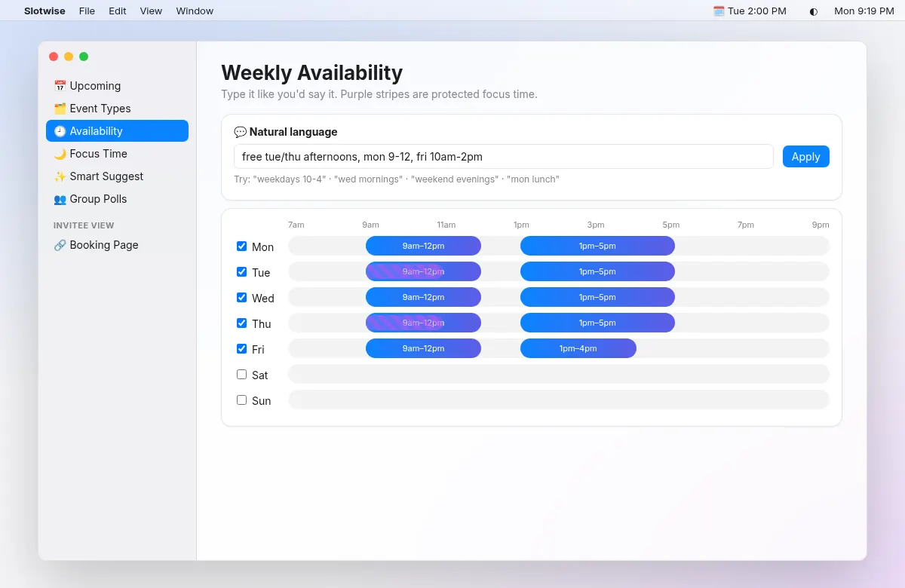The height and width of the screenshot is (588, 905).
Task: Click the Weekly Availability heading
Action: tap(311, 72)
